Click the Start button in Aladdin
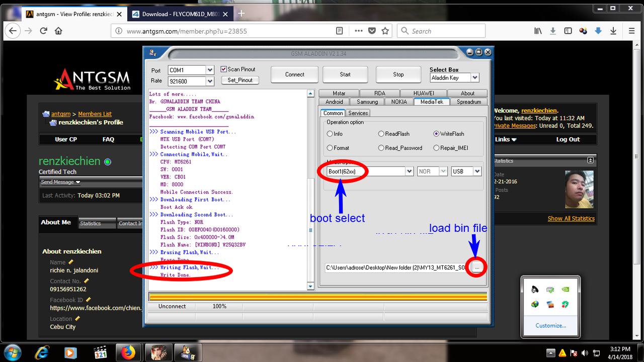 tap(345, 74)
